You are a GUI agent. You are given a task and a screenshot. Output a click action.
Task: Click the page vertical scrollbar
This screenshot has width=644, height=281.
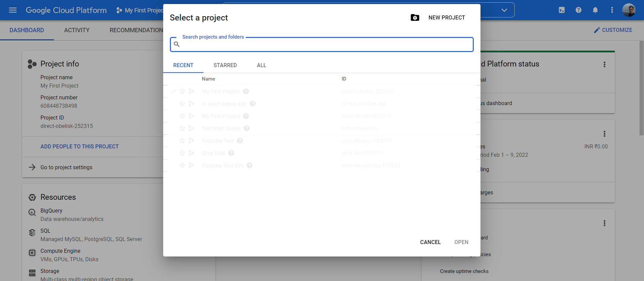click(642, 88)
